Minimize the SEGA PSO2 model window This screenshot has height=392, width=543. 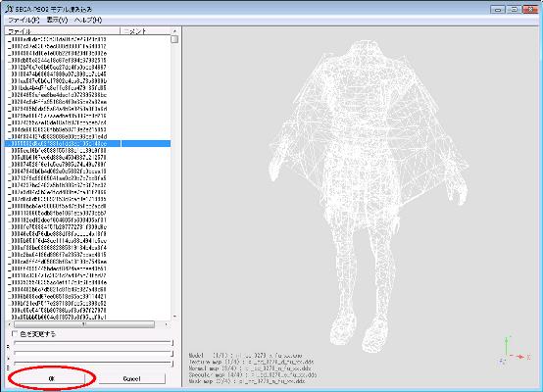coord(498,10)
